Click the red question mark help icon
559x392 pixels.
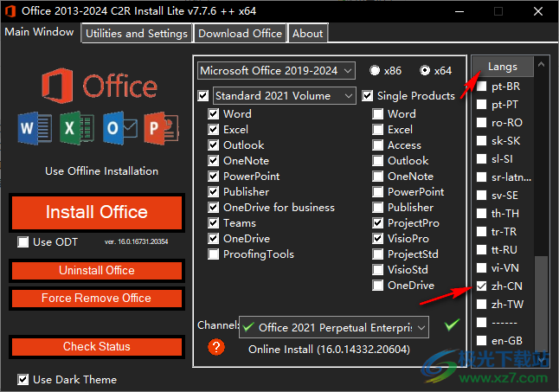click(x=216, y=347)
